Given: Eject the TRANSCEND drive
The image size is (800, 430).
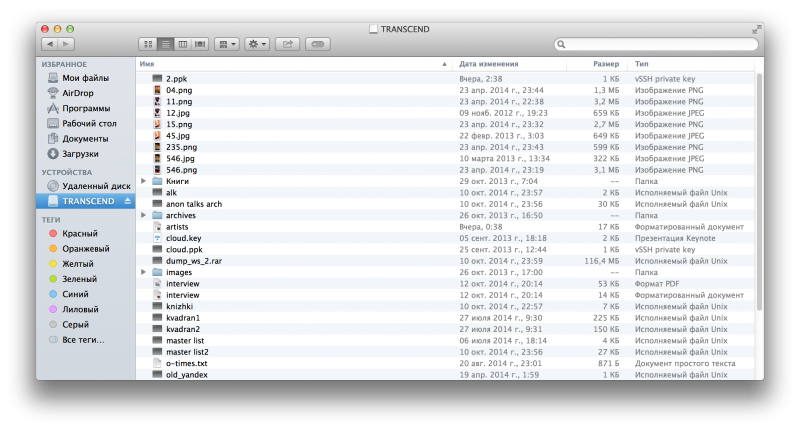Looking at the screenshot, I should click(x=128, y=201).
